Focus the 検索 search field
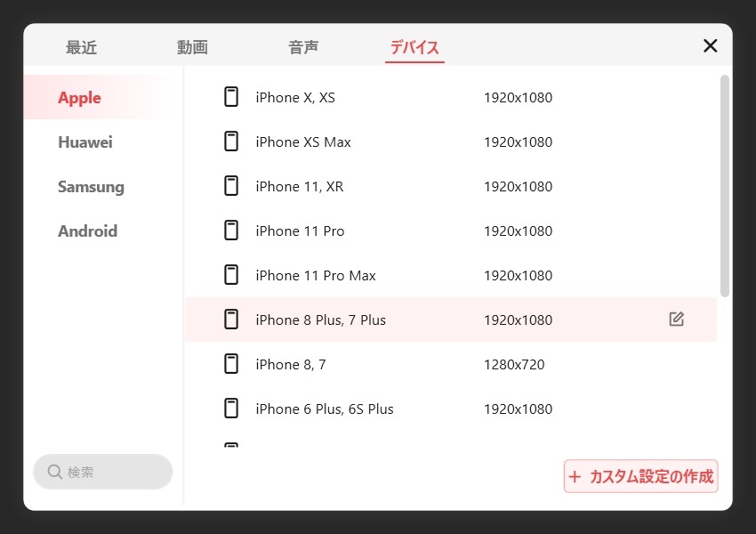This screenshot has width=756, height=534. (111, 472)
